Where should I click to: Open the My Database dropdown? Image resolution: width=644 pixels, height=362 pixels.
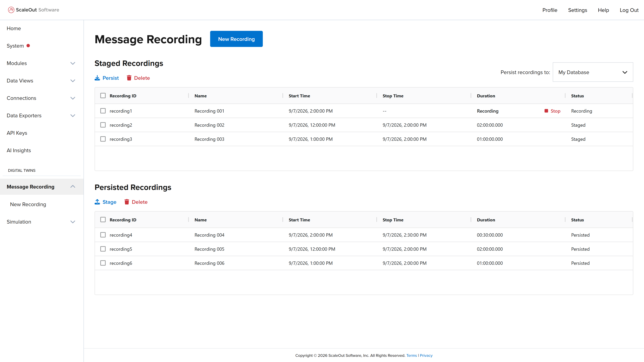(x=593, y=72)
